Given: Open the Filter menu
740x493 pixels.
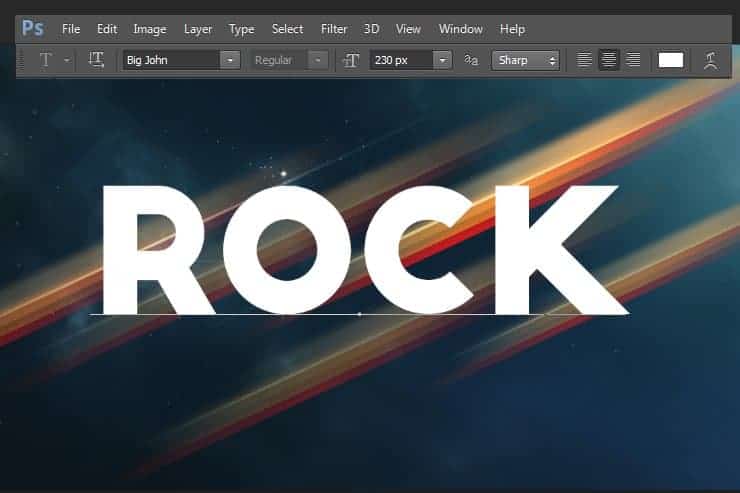Looking at the screenshot, I should click(x=334, y=29).
